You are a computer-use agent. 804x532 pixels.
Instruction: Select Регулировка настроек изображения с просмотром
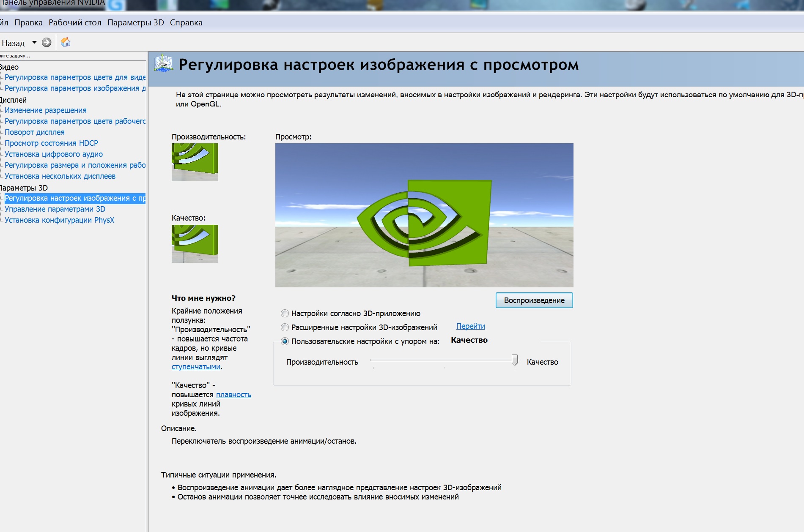[75, 198]
